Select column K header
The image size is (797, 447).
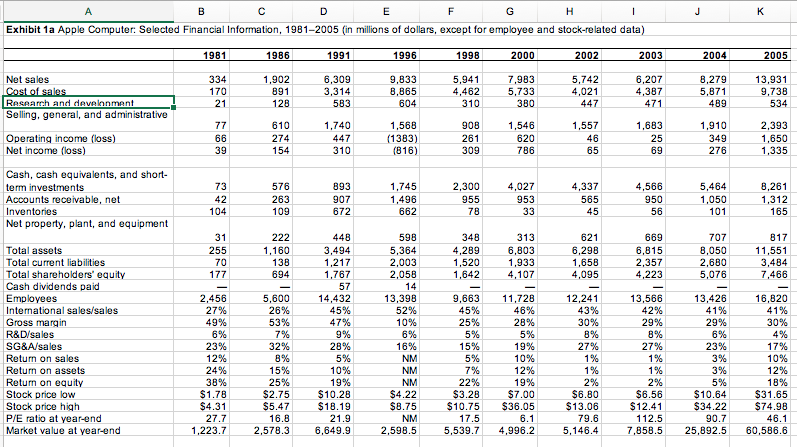coord(760,11)
